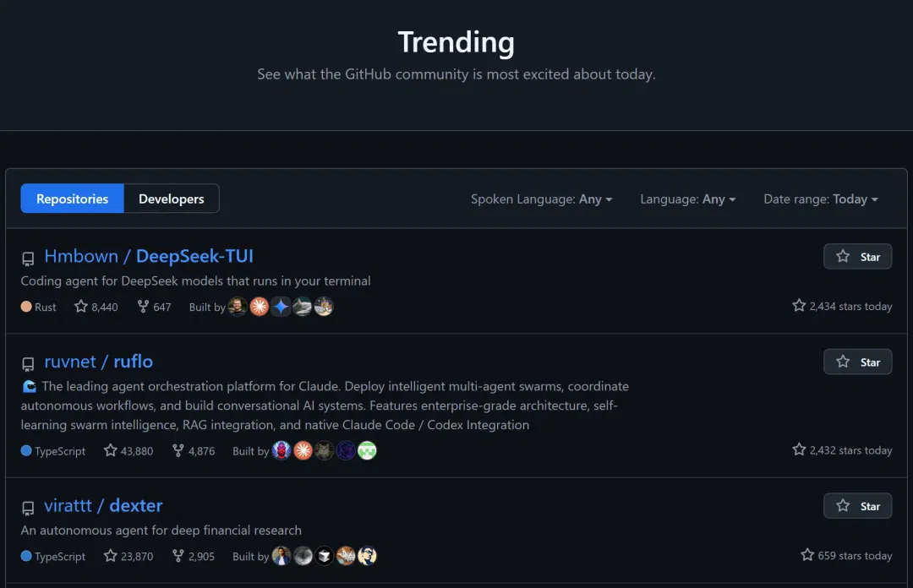Open the last contributor avatar of dexter
Screen dimensions: 913x588
coord(368,556)
